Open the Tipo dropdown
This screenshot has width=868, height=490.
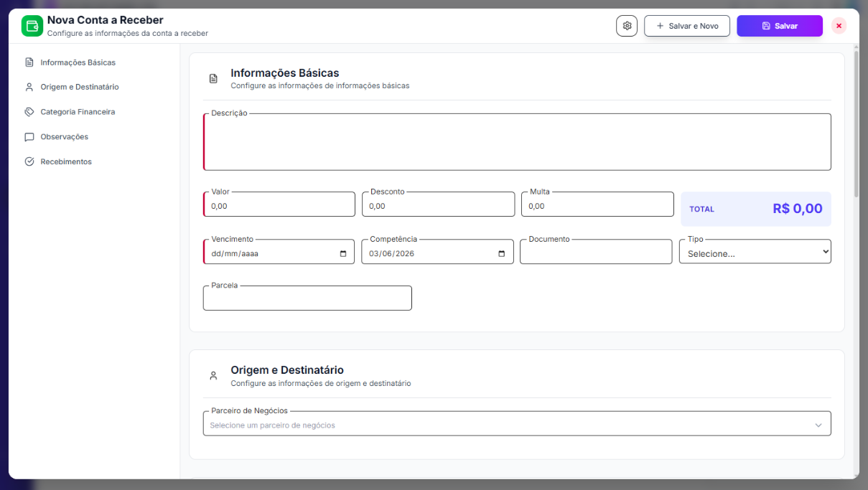click(755, 252)
